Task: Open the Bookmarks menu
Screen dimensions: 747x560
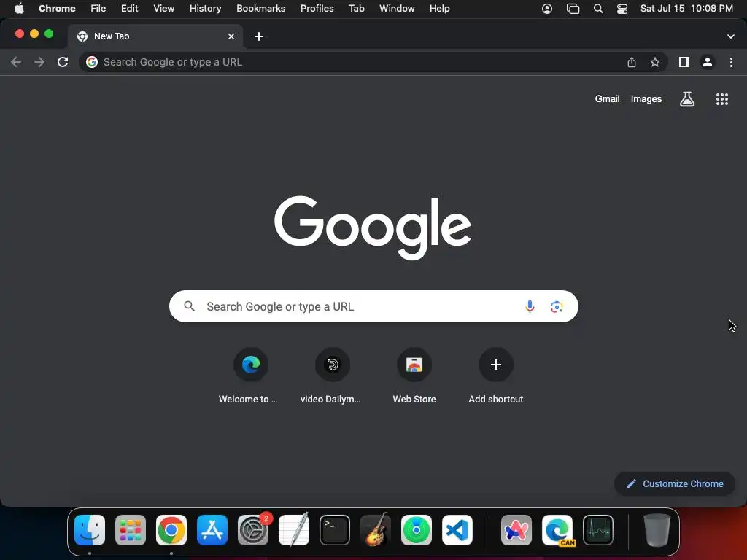Action: tap(260, 9)
